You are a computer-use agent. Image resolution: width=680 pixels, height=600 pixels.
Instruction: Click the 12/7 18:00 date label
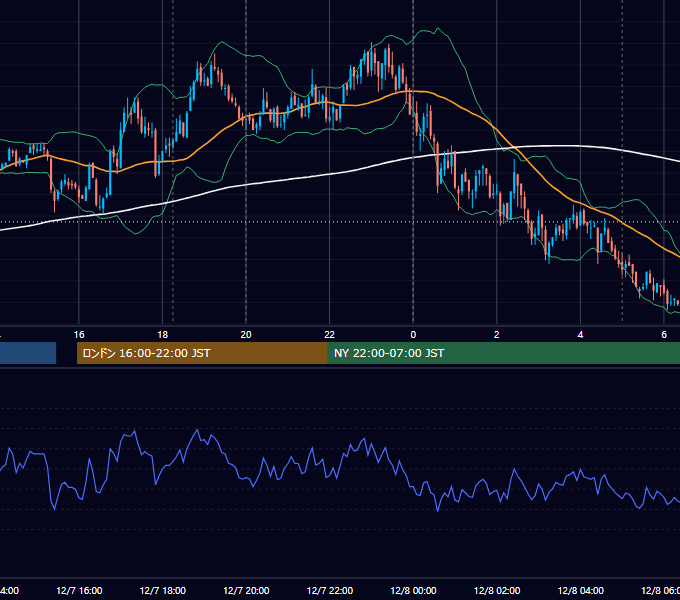click(163, 590)
